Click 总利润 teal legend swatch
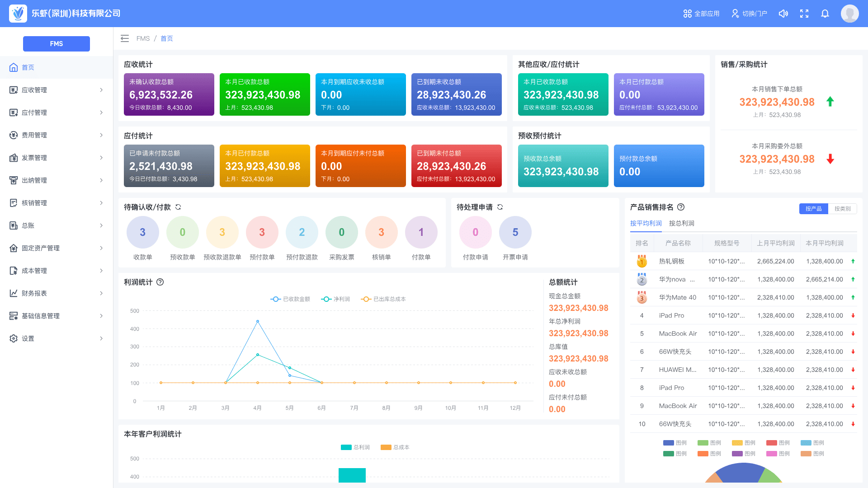Image resolution: width=868 pixels, height=488 pixels. [x=346, y=447]
